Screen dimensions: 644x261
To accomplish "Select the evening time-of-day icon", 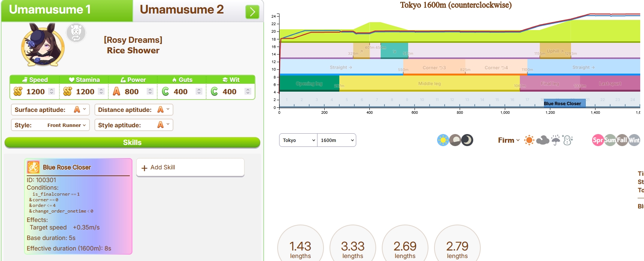I will point(455,140).
